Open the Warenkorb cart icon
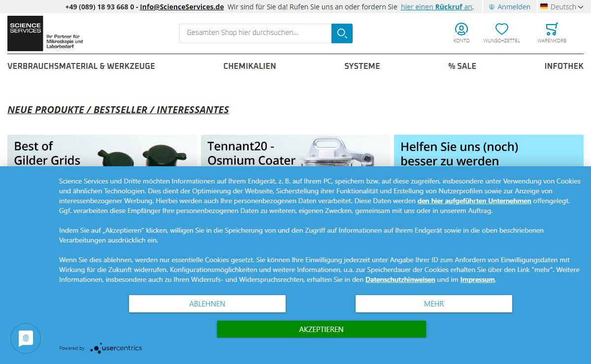The height and width of the screenshot is (364, 591). click(x=552, y=33)
